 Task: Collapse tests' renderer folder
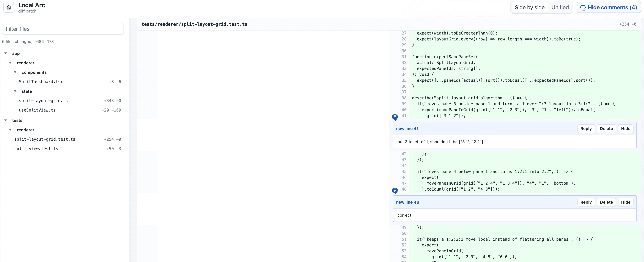10,130
